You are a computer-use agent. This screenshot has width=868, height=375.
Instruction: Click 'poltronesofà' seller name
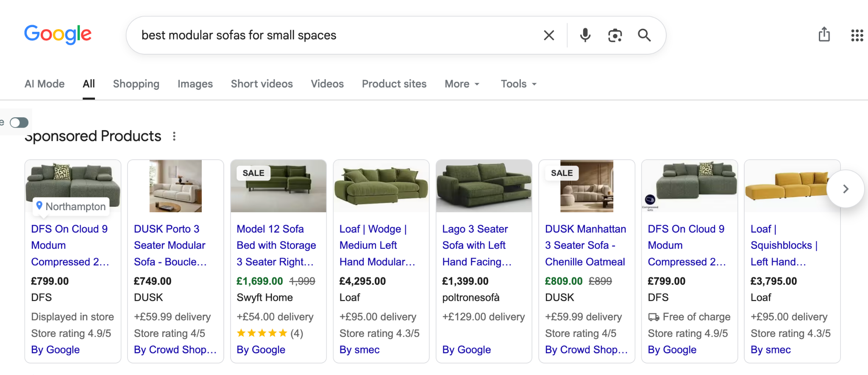click(471, 297)
